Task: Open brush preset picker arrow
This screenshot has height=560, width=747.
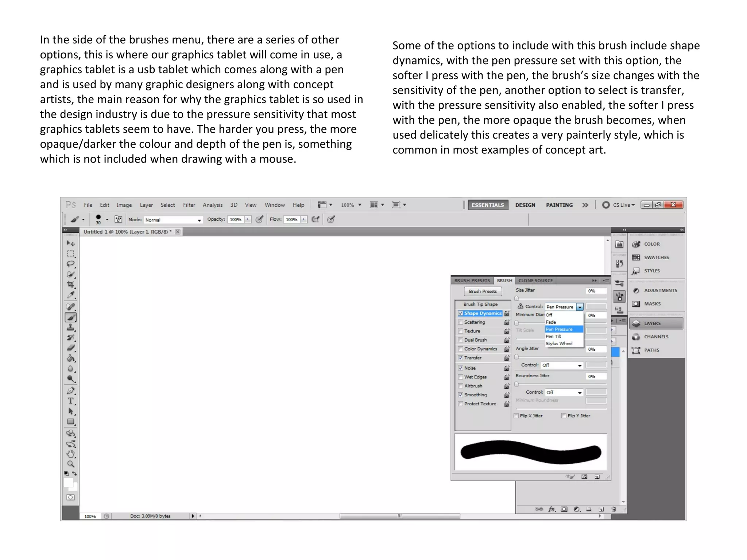Action: click(x=107, y=219)
